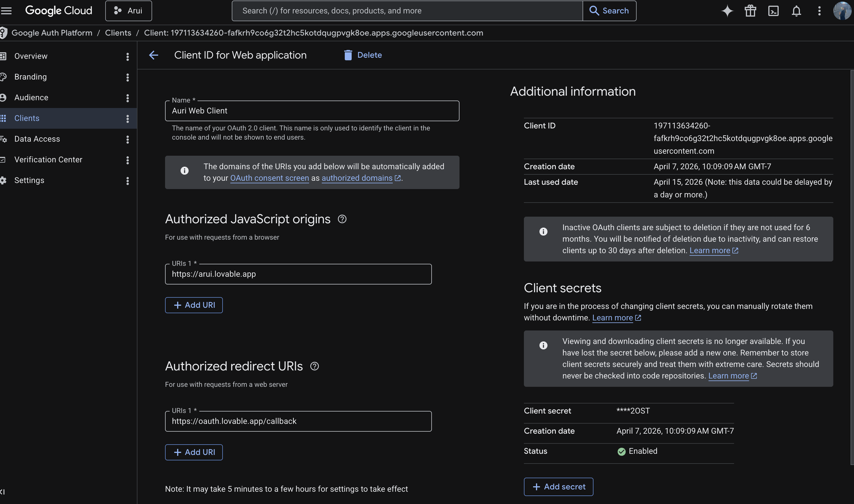
Task: Click the Data Access sidebar icon
Action: click(3, 139)
